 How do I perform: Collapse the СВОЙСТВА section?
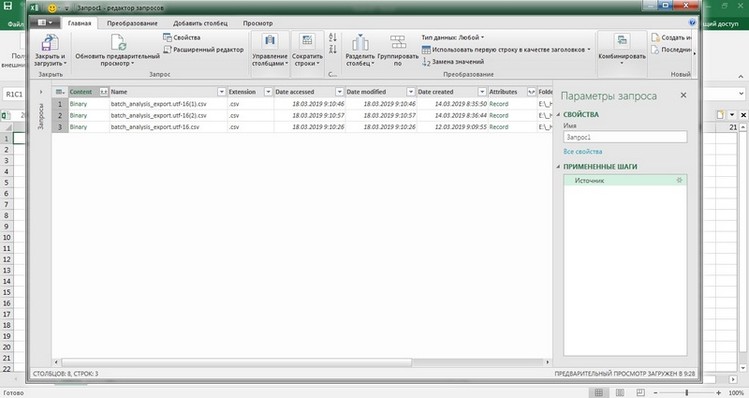pos(558,115)
